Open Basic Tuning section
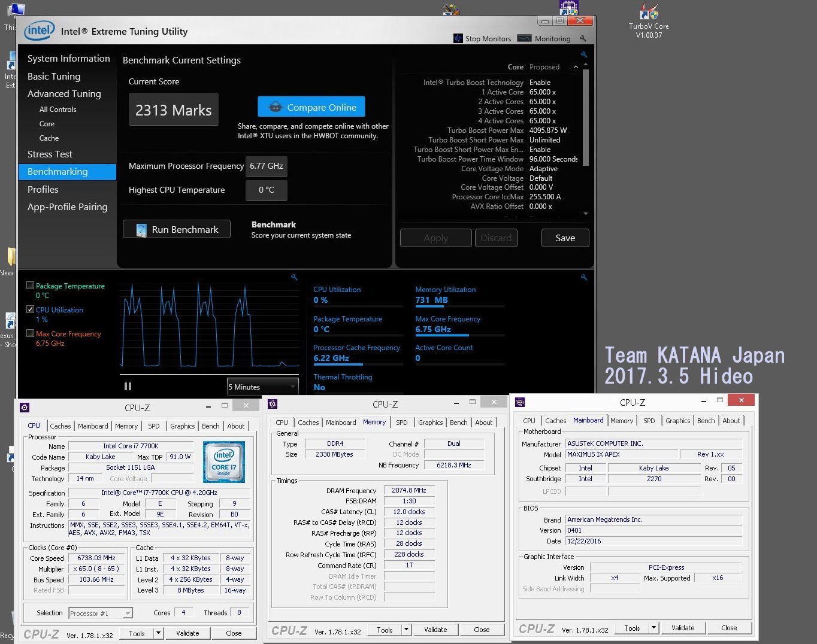This screenshot has width=817, height=644. pos(54,77)
